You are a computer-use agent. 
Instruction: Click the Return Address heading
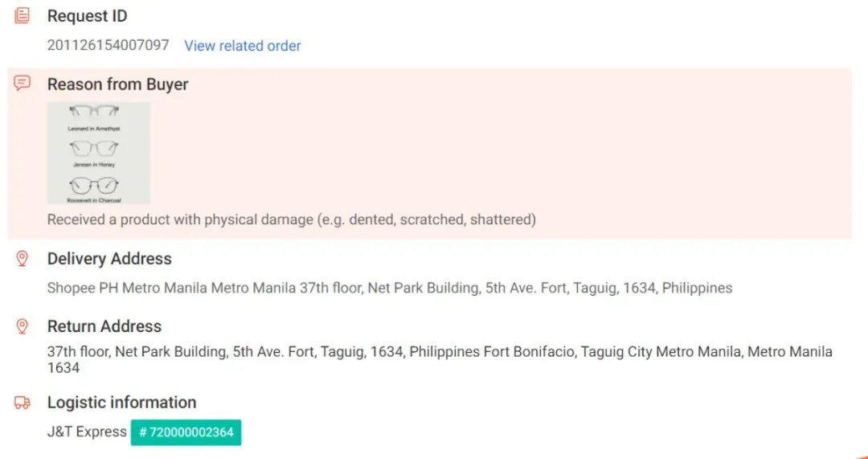pyautogui.click(x=104, y=326)
